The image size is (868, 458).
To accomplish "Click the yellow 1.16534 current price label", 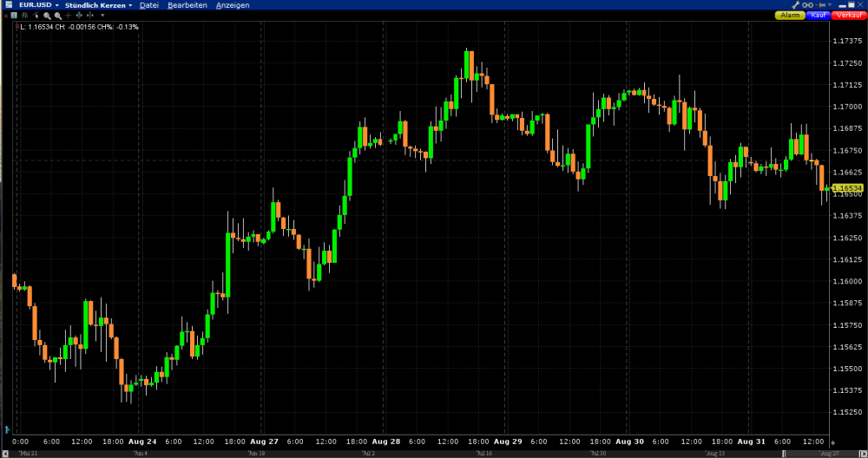I will tap(847, 188).
